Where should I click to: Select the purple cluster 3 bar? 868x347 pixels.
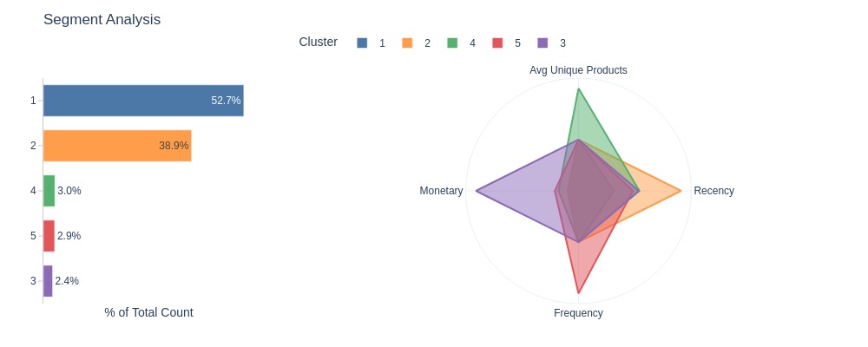[48, 281]
